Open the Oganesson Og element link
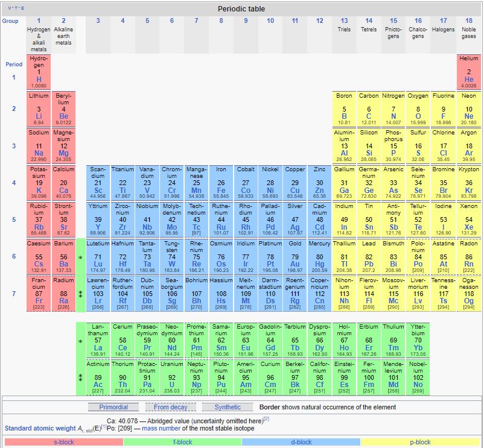484x448 pixels. pyautogui.click(x=468, y=301)
